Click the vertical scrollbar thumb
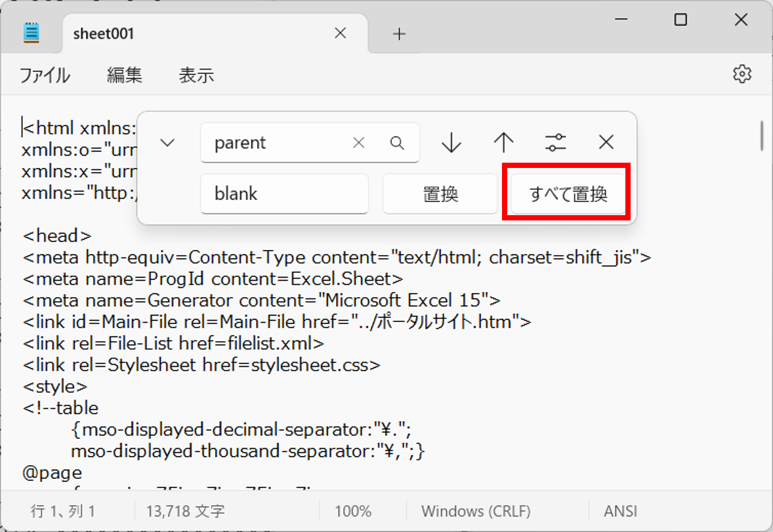Screen dimensions: 773x532 pyautogui.click(x=762, y=136)
